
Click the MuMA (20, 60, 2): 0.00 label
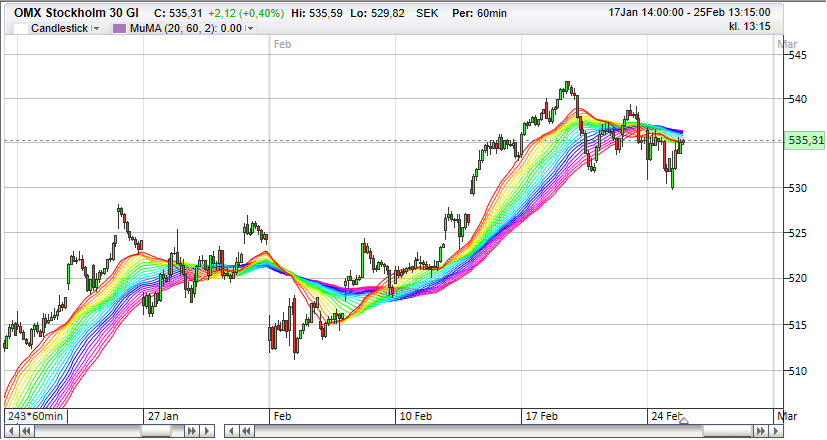click(x=186, y=28)
